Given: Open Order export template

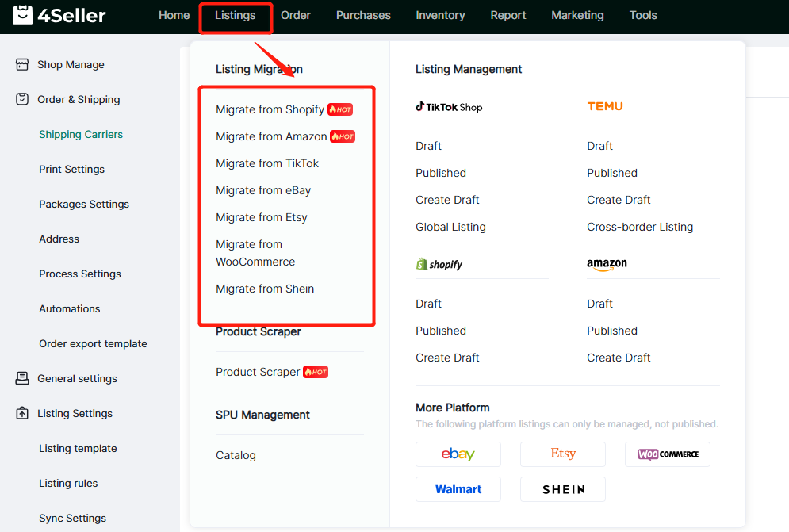Looking at the screenshot, I should (93, 344).
